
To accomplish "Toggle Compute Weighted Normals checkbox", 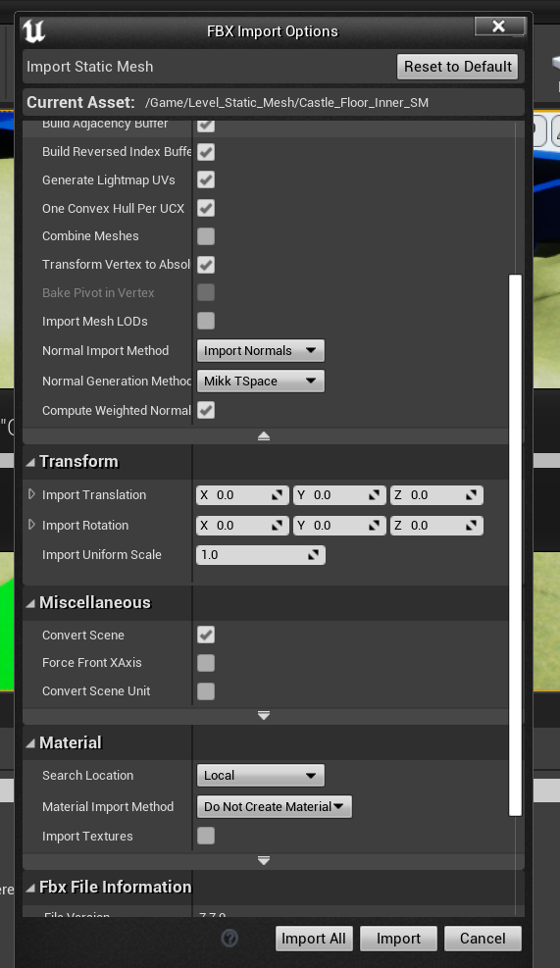I will [x=206, y=410].
